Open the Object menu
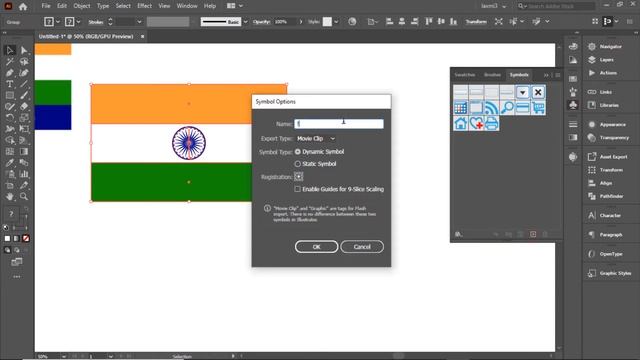This screenshot has height=360, width=640. click(82, 6)
